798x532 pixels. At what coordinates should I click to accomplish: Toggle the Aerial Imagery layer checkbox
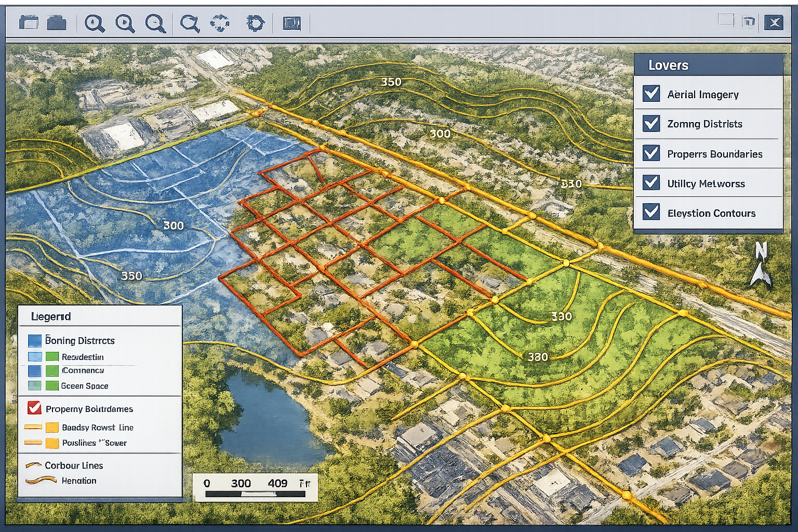(650, 94)
